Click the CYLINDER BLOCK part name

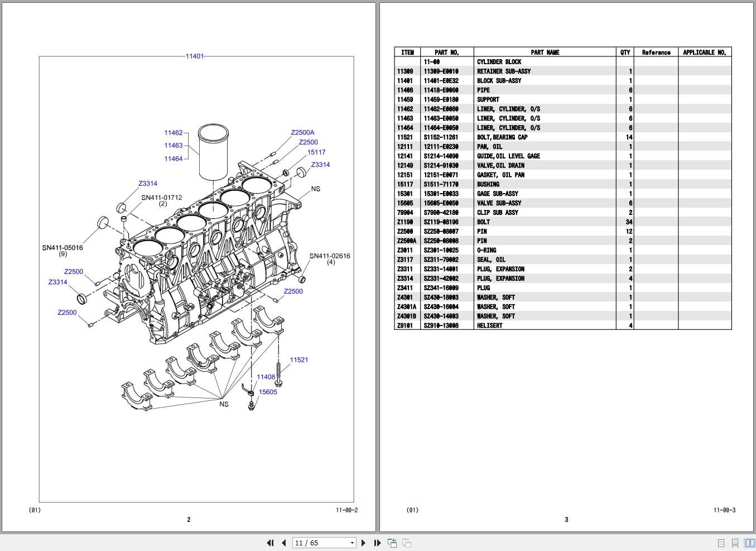point(499,62)
